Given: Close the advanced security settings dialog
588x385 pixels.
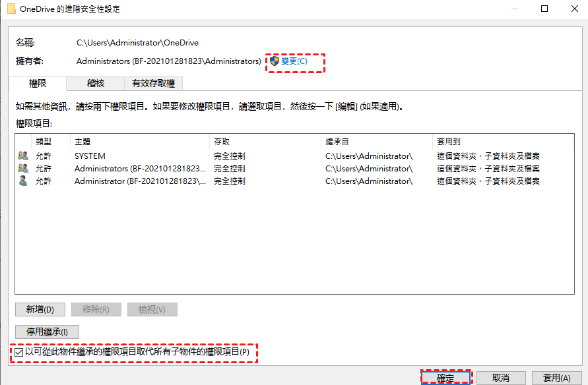Looking at the screenshot, I should click(x=575, y=9).
